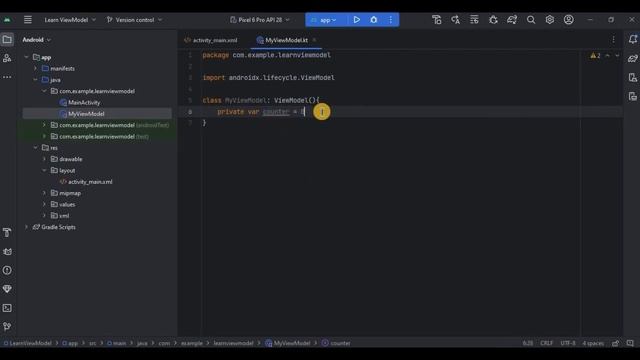Collapse the java folder
The width and height of the screenshot is (640, 360).
36,80
